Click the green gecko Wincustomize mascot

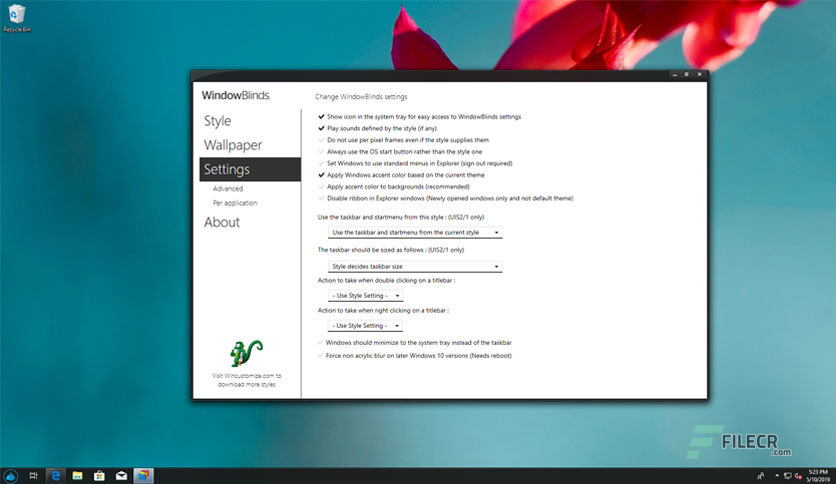[246, 353]
